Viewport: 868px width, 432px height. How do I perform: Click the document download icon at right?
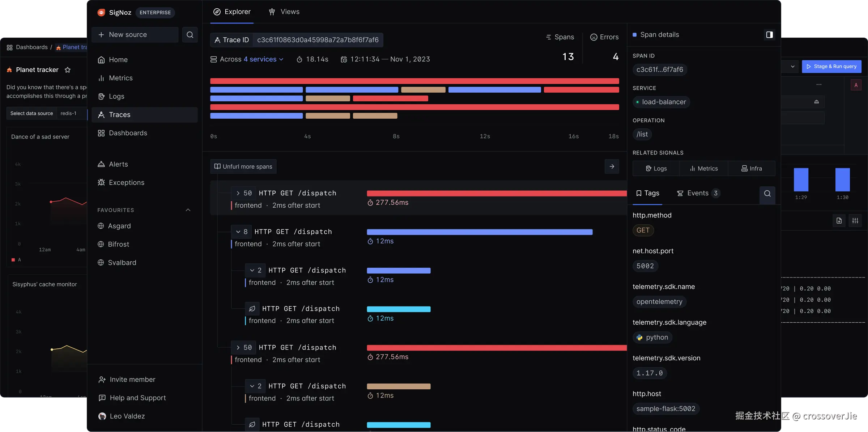839,221
